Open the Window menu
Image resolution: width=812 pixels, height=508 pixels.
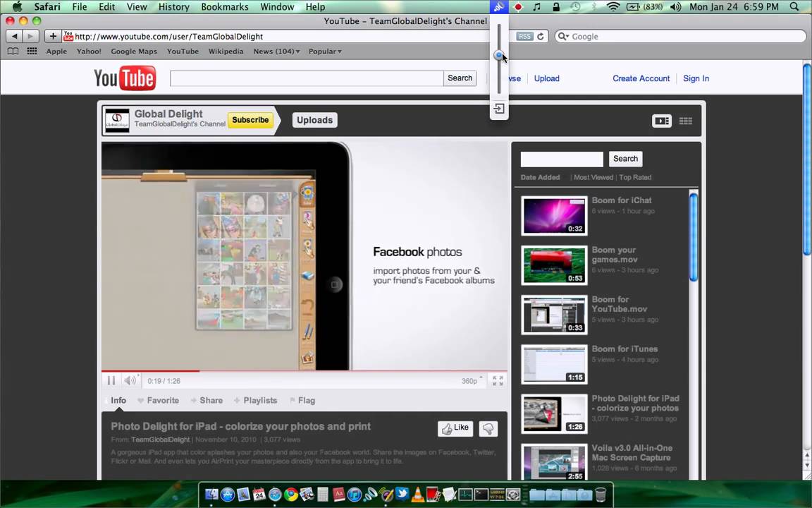(277, 7)
